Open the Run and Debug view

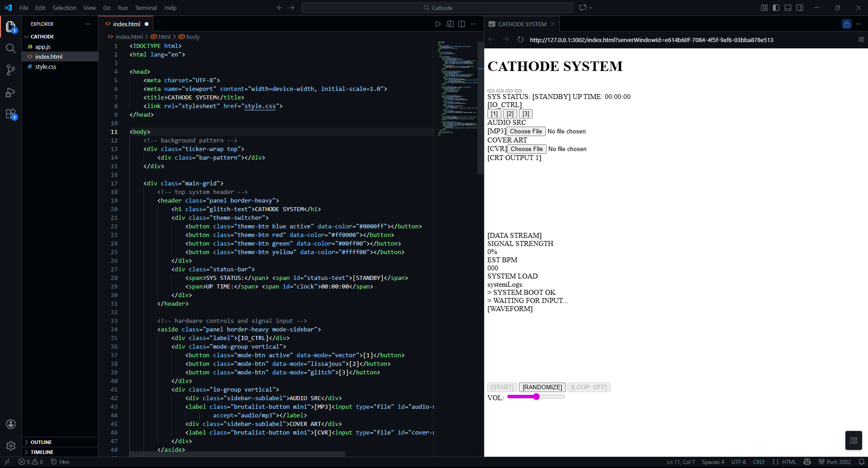pyautogui.click(x=10, y=93)
